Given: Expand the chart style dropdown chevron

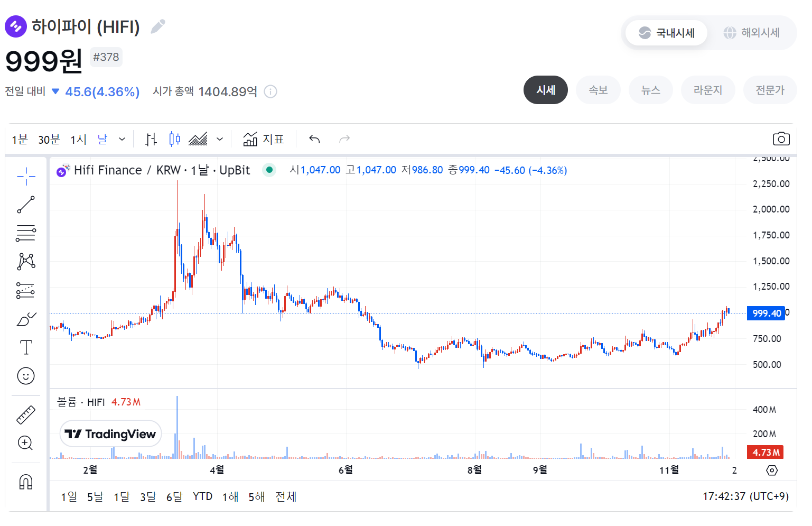Looking at the screenshot, I should click(x=220, y=139).
